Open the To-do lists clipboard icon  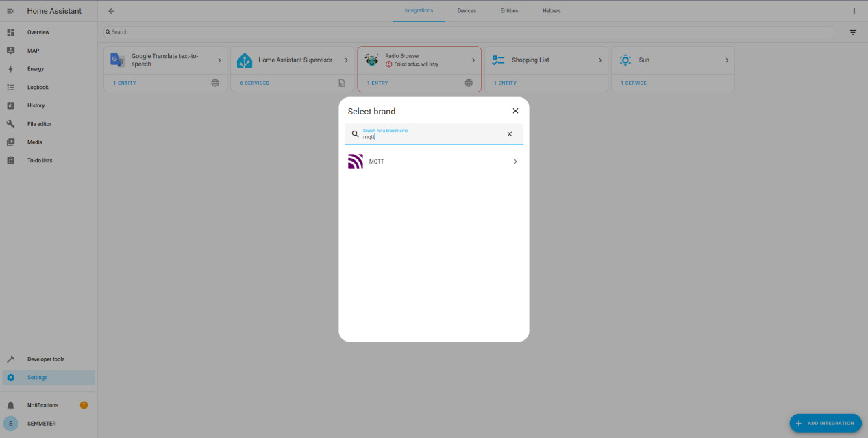click(10, 161)
